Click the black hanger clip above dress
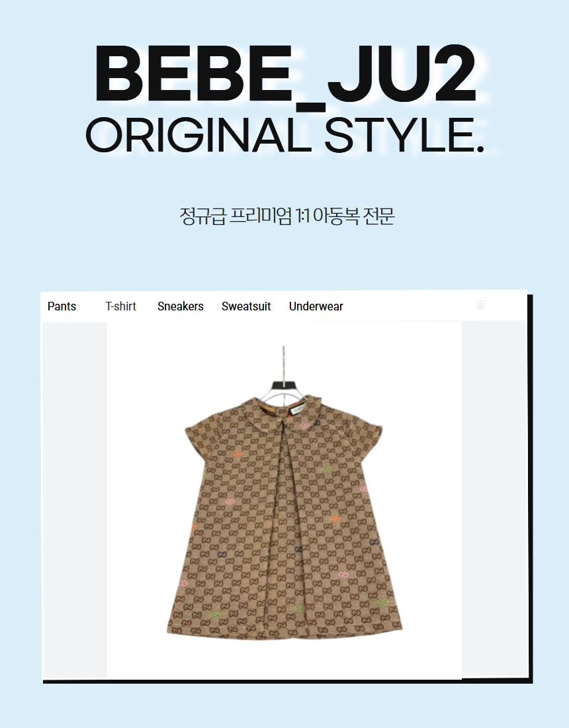569x728 pixels. coord(284,385)
